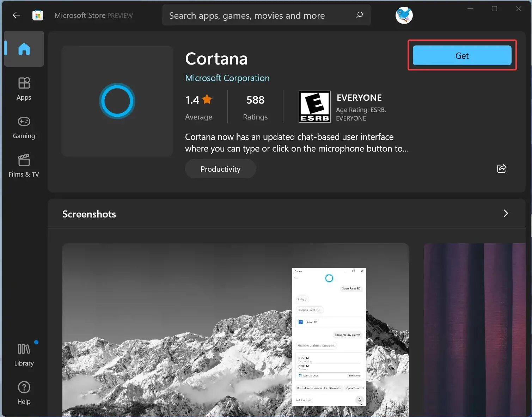Maximize the Microsoft Store window
Viewport: 532px width, 417px height.
[494, 9]
